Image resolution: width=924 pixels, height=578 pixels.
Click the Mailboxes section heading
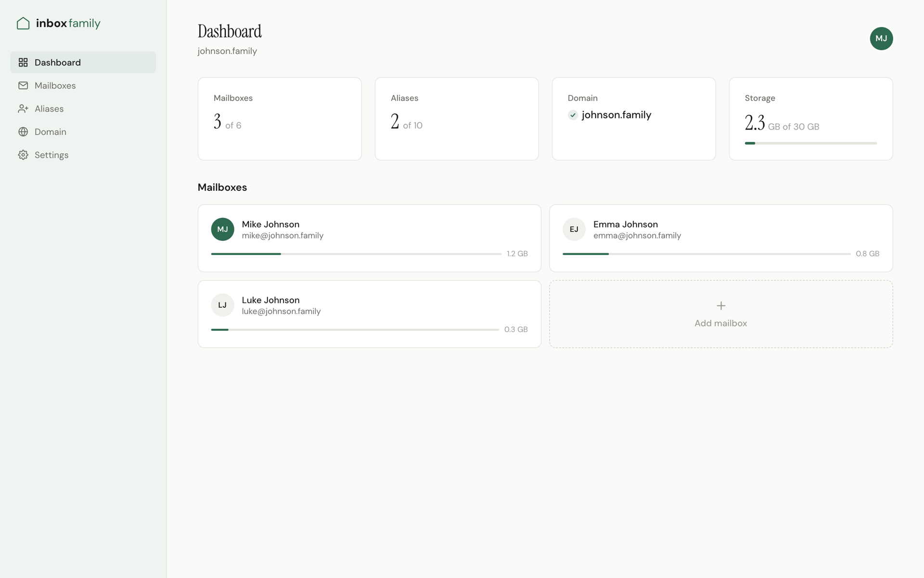222,187
